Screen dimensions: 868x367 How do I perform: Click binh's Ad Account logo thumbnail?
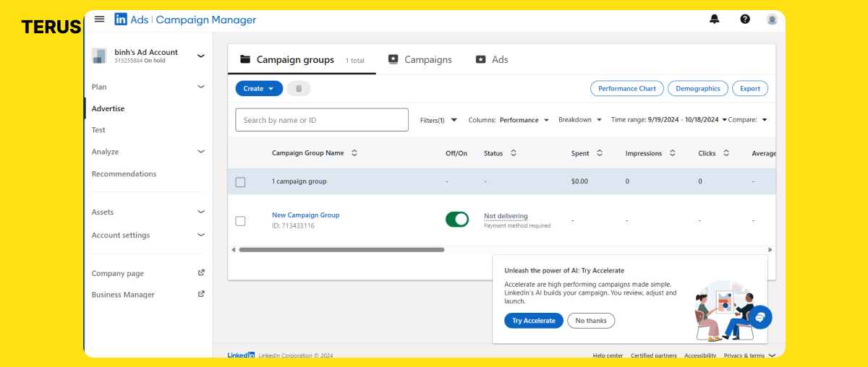coord(100,56)
